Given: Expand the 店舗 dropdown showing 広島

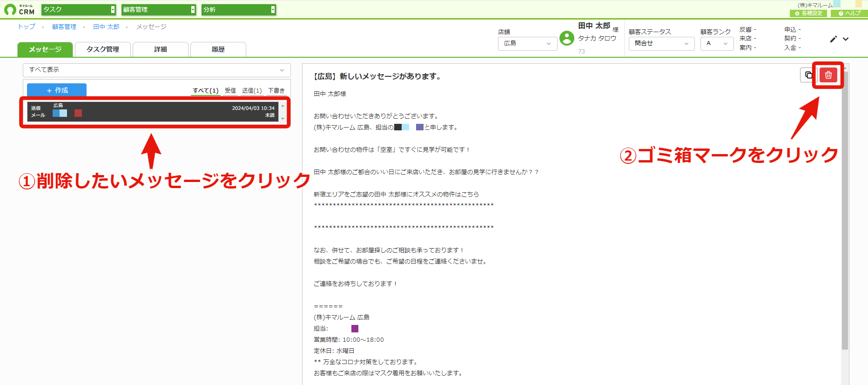Looking at the screenshot, I should click(527, 43).
